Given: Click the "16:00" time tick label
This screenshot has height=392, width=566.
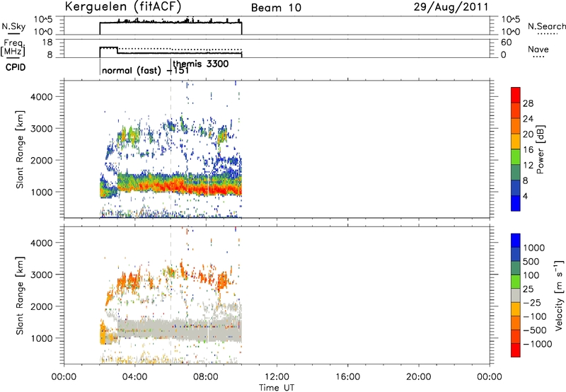Looking at the screenshot, I should (347, 377).
